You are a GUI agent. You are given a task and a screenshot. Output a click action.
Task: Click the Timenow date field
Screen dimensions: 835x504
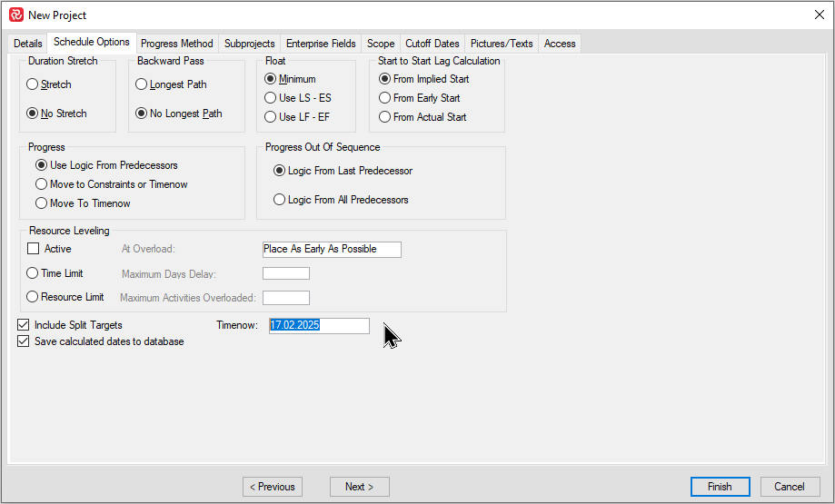pyautogui.click(x=319, y=325)
